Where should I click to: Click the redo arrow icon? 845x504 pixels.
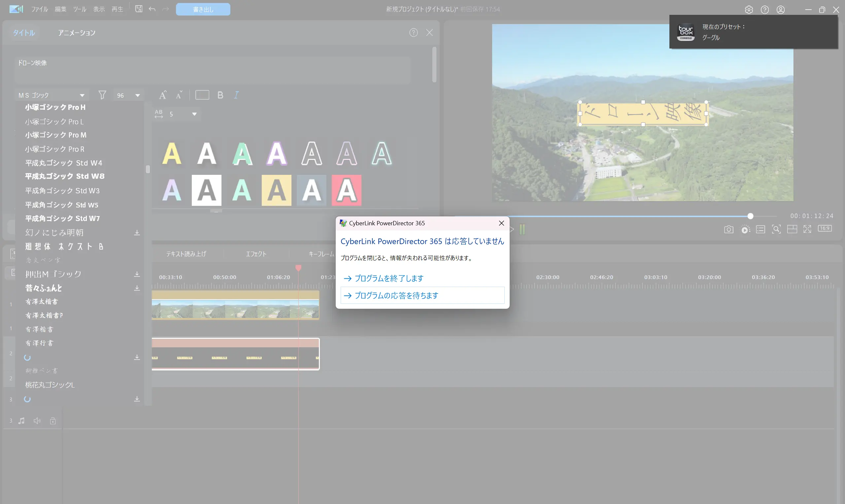click(165, 9)
